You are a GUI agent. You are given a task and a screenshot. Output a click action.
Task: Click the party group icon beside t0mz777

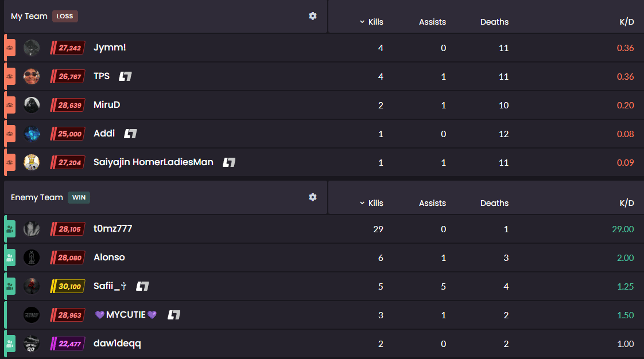10,229
